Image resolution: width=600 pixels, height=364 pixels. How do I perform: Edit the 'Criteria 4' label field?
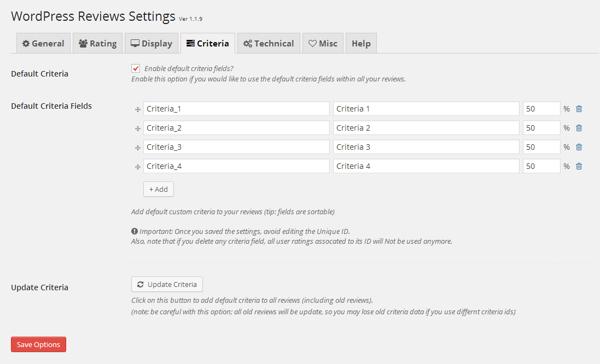(x=426, y=166)
